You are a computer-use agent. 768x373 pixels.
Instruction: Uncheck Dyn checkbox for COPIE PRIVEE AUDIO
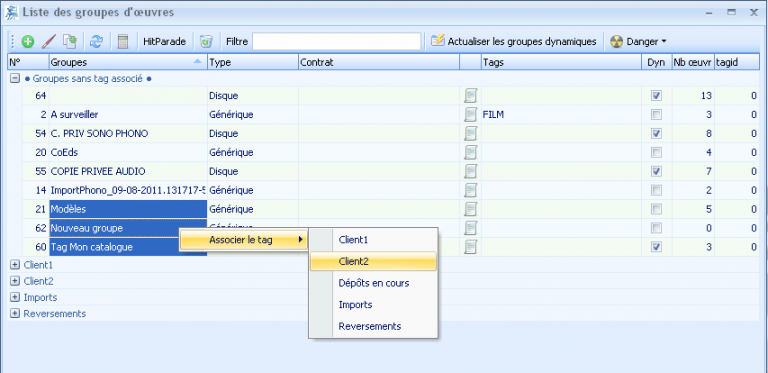656,171
